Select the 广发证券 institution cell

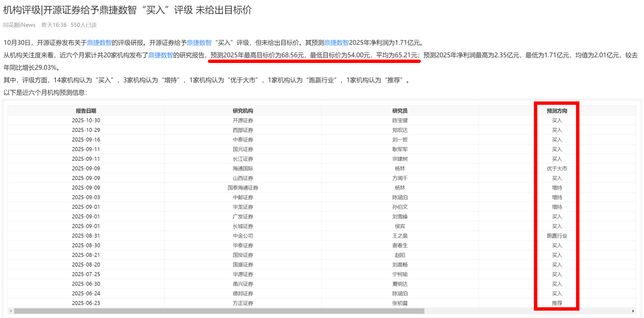coord(243,217)
